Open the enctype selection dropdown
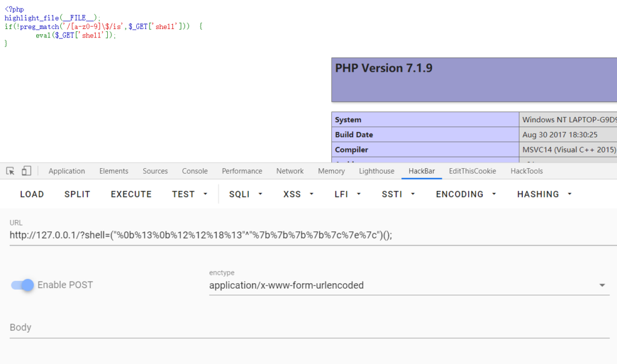 [409, 285]
